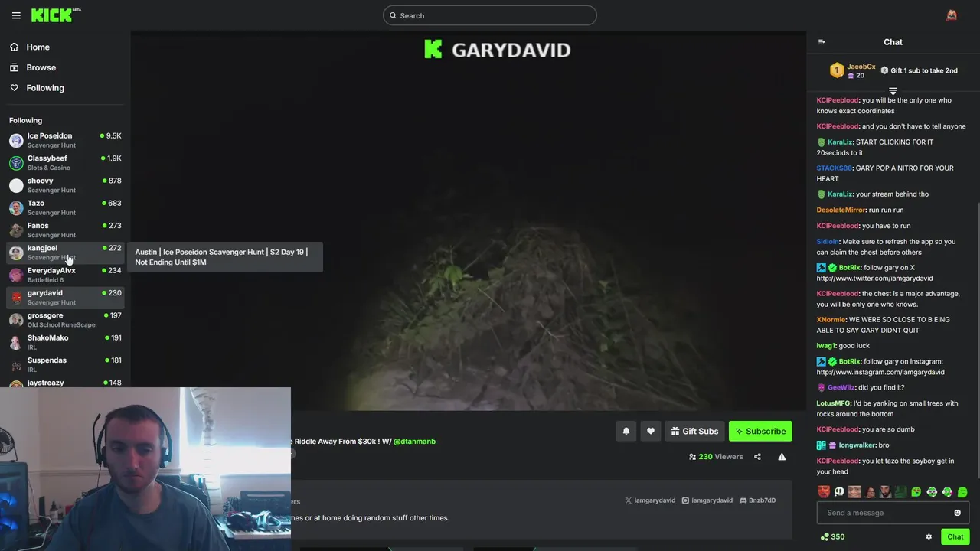Open the @dtanmanb mention link
Viewport: 980px width, 551px height.
click(414, 442)
